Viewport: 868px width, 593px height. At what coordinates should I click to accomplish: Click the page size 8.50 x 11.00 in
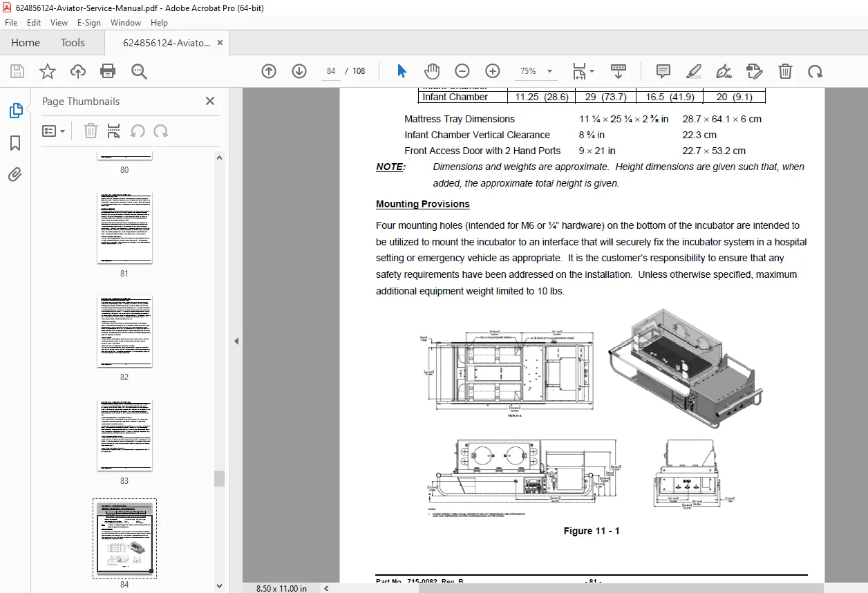coord(281,588)
